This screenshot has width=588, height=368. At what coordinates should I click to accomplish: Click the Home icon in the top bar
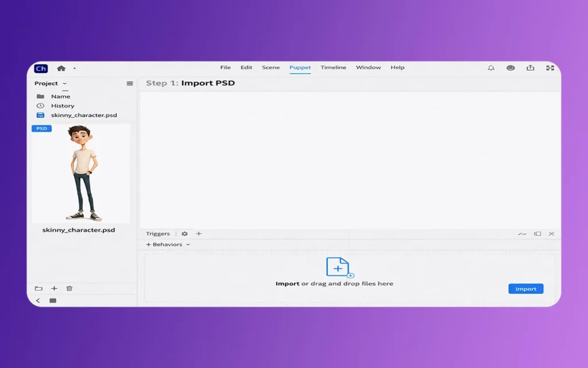click(61, 68)
